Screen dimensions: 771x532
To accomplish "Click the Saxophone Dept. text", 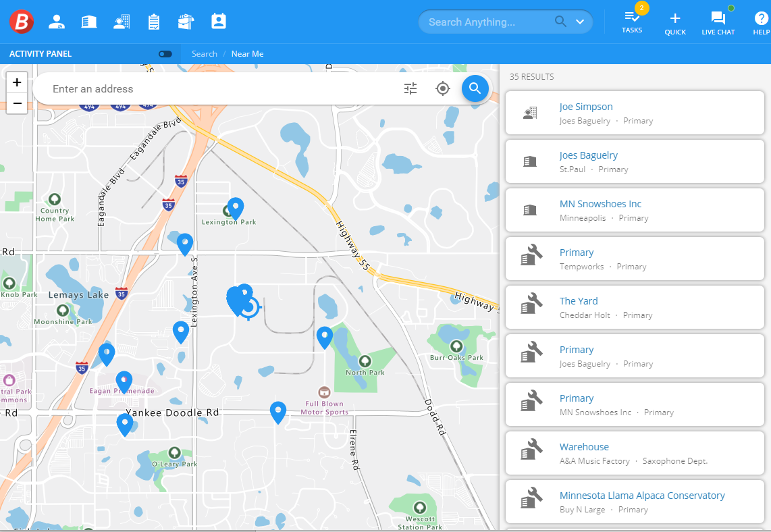I will [x=674, y=460].
